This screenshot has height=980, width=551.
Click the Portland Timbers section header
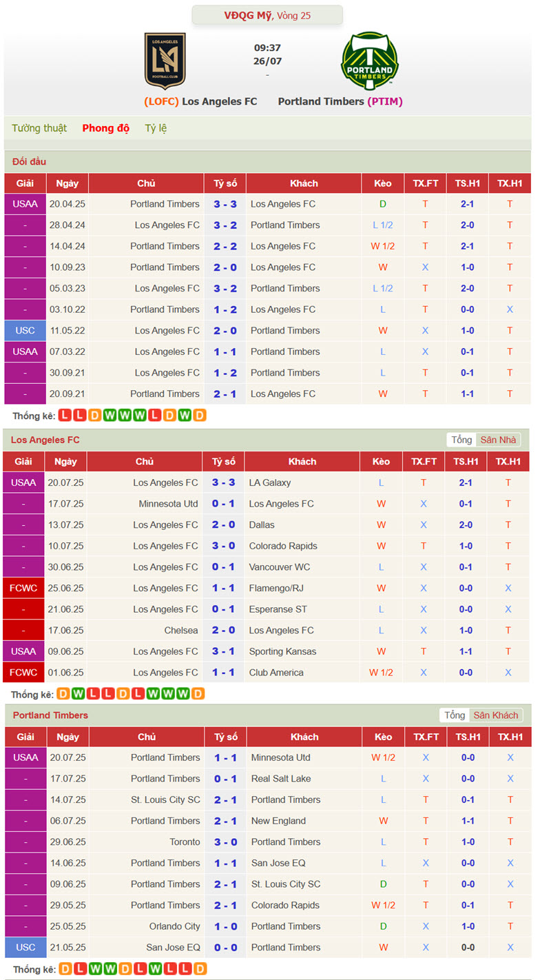click(50, 715)
